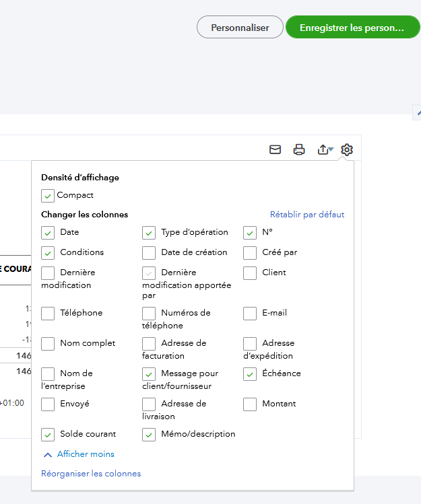Uncheck the Solde courant checkbox
This screenshot has height=504, width=421.
(x=48, y=435)
